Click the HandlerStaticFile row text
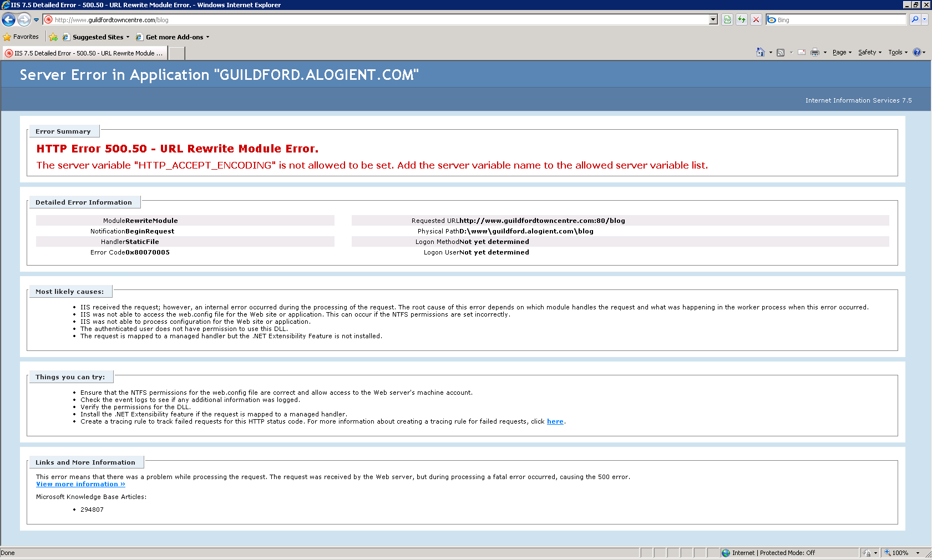Viewport: 932px width, 560px height. point(130,242)
